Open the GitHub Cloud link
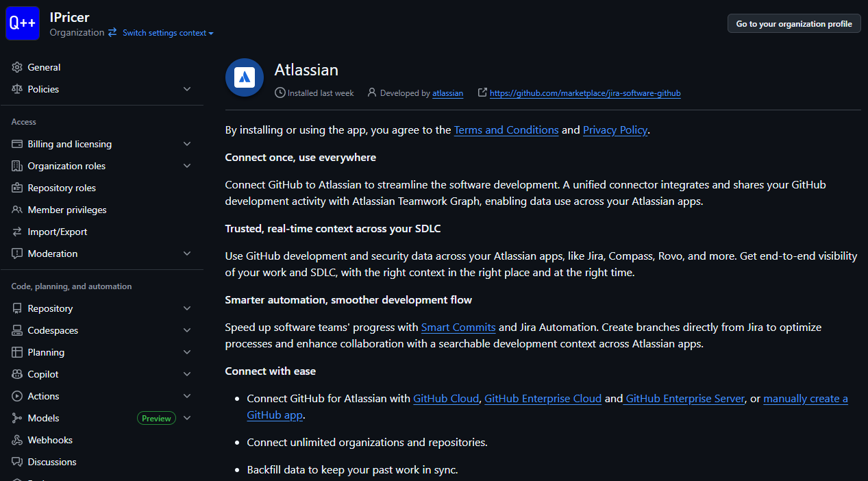The width and height of the screenshot is (868, 481). (x=446, y=399)
